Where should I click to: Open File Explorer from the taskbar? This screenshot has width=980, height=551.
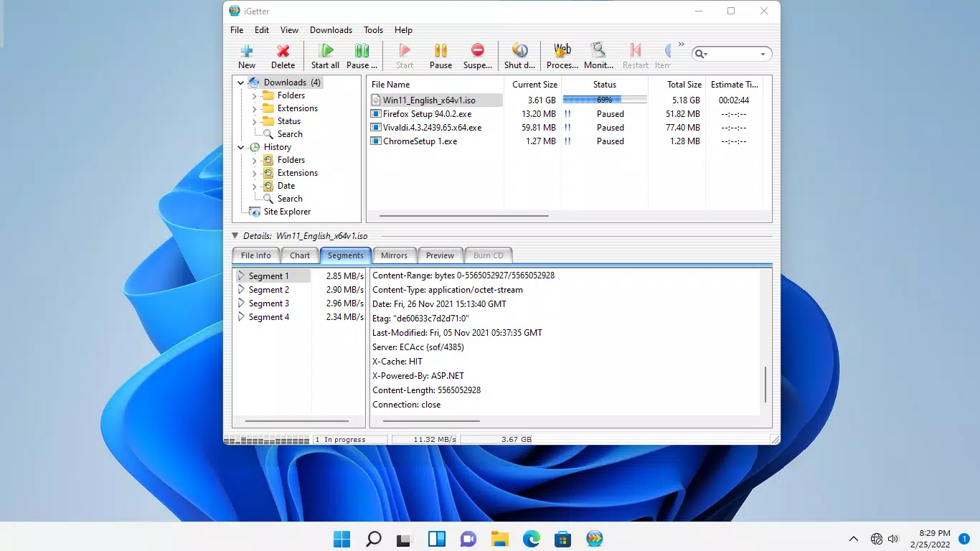pos(500,539)
